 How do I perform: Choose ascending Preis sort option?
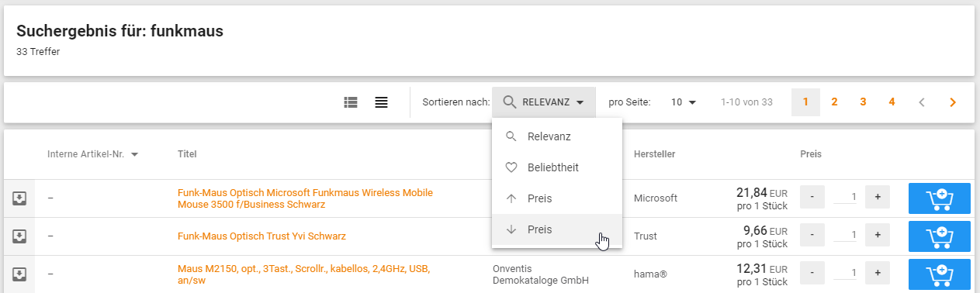557,198
